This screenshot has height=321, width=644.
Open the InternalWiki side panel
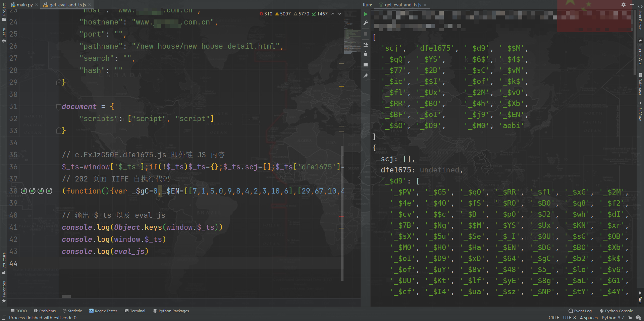(x=640, y=52)
